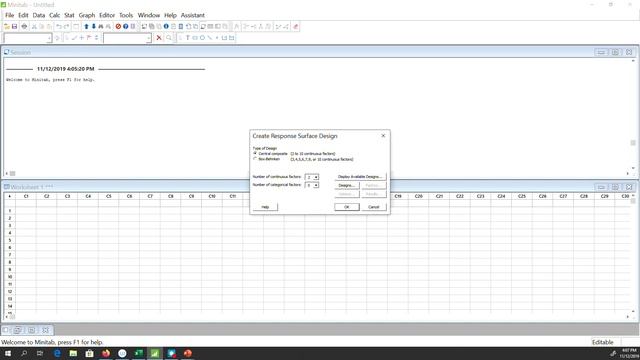Image resolution: width=640 pixels, height=360 pixels.
Task: Click the C25 column header
Action: (x=522, y=196)
